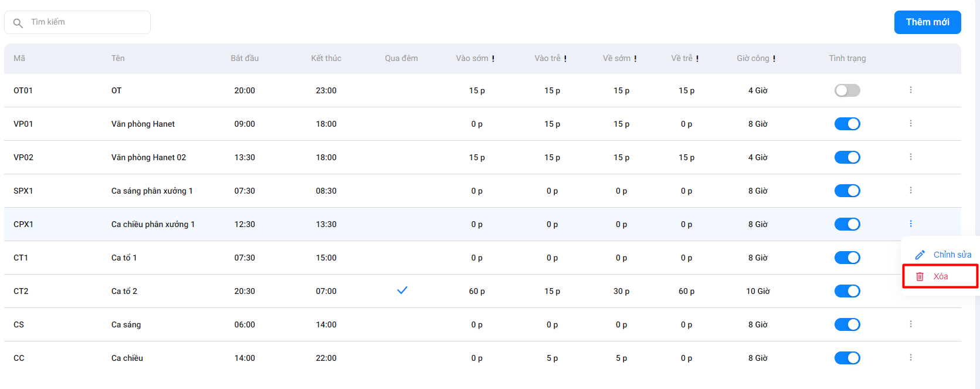Click the 10 Giờ work hours cell
The height and width of the screenshot is (389, 980).
click(758, 291)
